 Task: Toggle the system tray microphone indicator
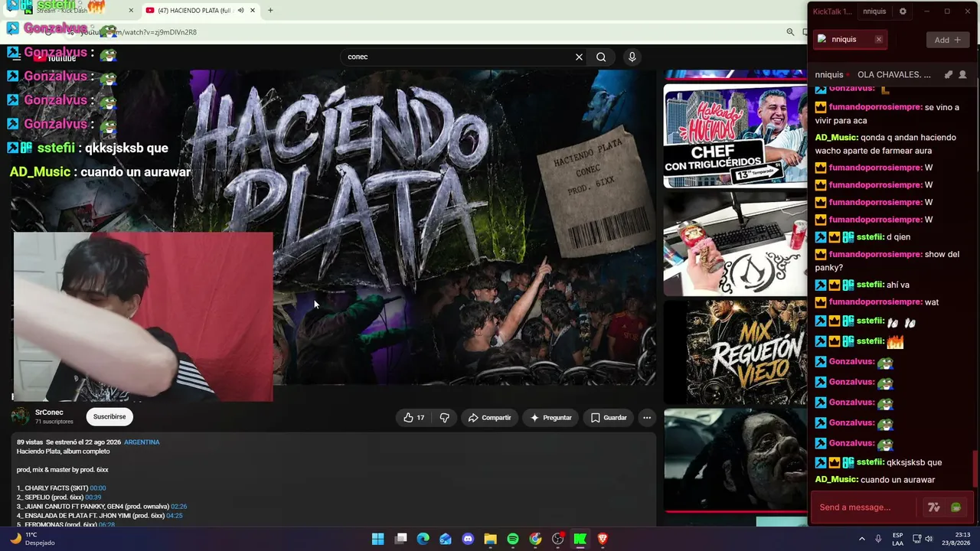click(x=878, y=539)
